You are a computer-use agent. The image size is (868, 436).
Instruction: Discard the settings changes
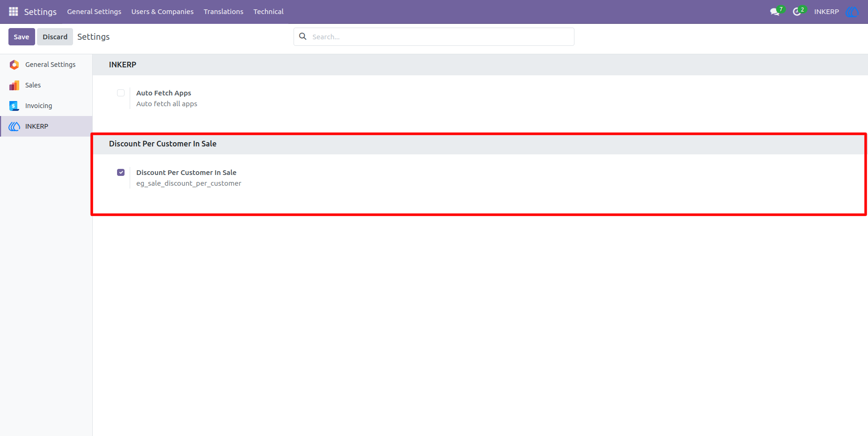pyautogui.click(x=55, y=36)
